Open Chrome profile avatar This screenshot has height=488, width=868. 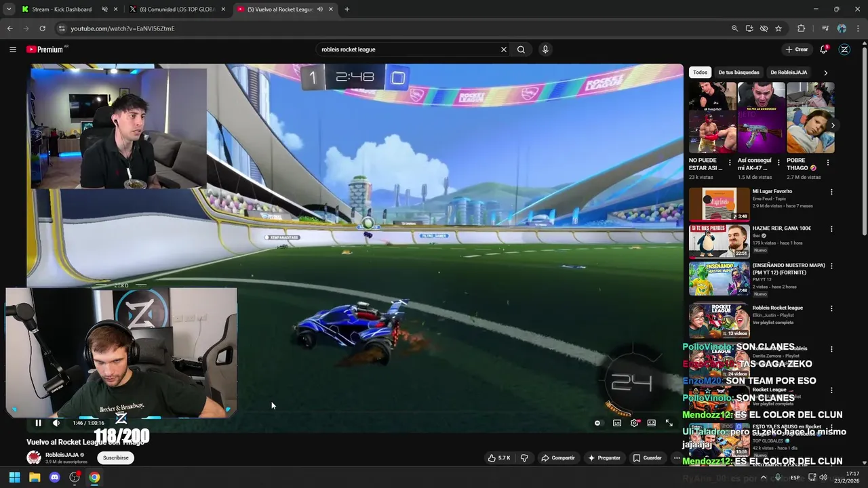pyautogui.click(x=842, y=28)
